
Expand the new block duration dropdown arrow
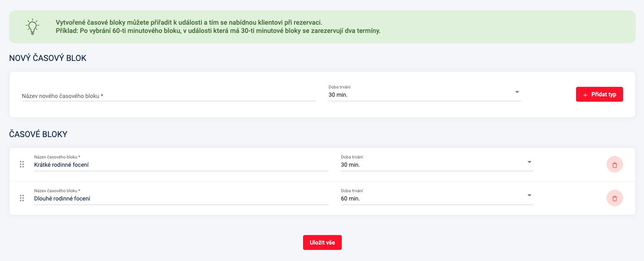pos(517,92)
